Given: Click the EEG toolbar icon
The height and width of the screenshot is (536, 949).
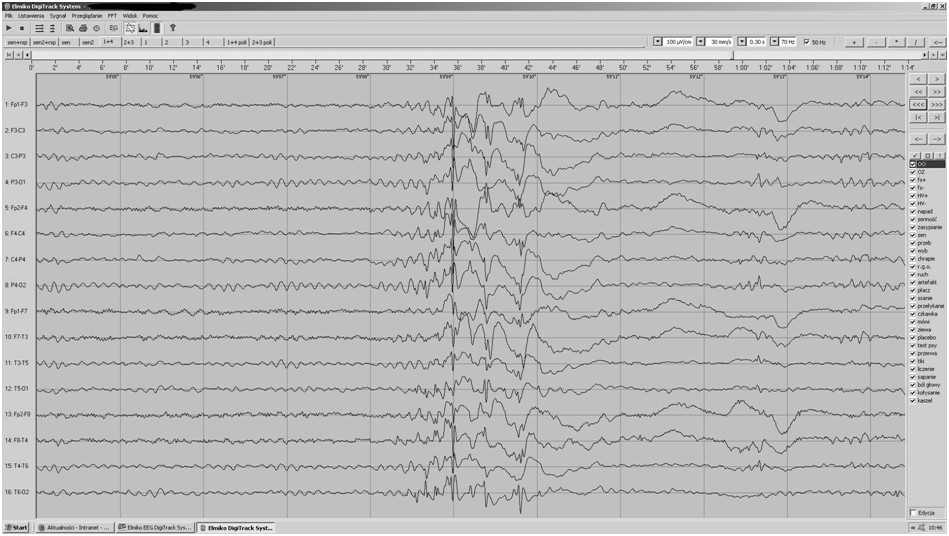Looking at the screenshot, I should point(113,28).
